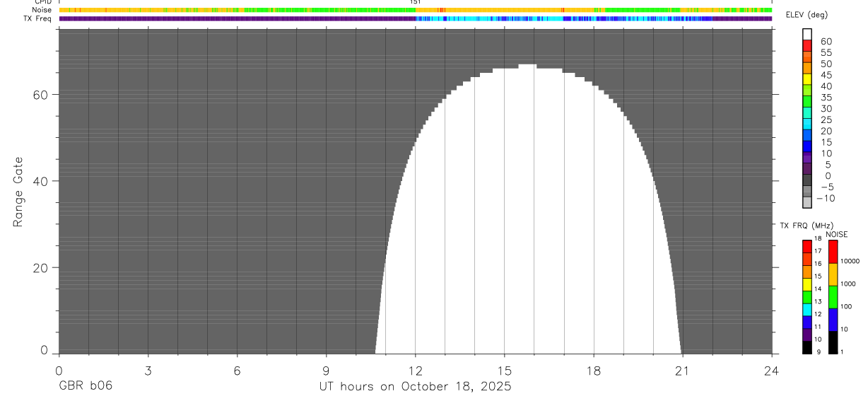Click the purple segment of the TX FRQ color bar

(807, 335)
